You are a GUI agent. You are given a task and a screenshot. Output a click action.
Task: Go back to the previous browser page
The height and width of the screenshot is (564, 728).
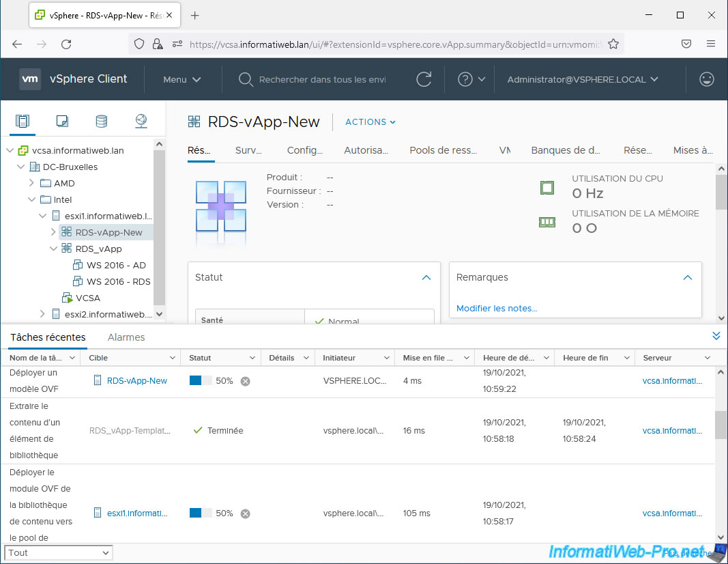pos(17,44)
